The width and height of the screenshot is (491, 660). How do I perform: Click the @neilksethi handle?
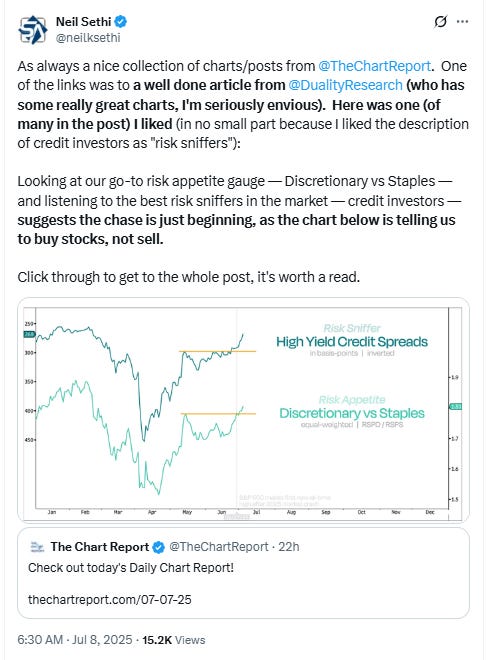click(x=88, y=38)
